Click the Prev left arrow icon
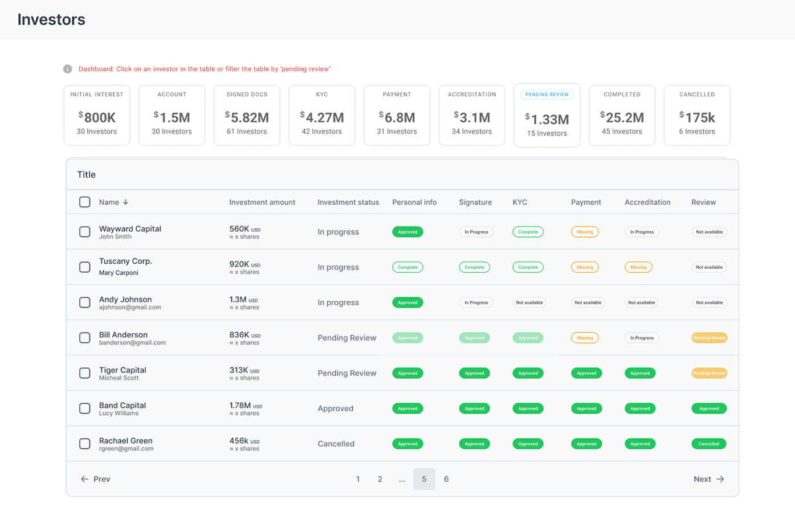 pos(84,479)
